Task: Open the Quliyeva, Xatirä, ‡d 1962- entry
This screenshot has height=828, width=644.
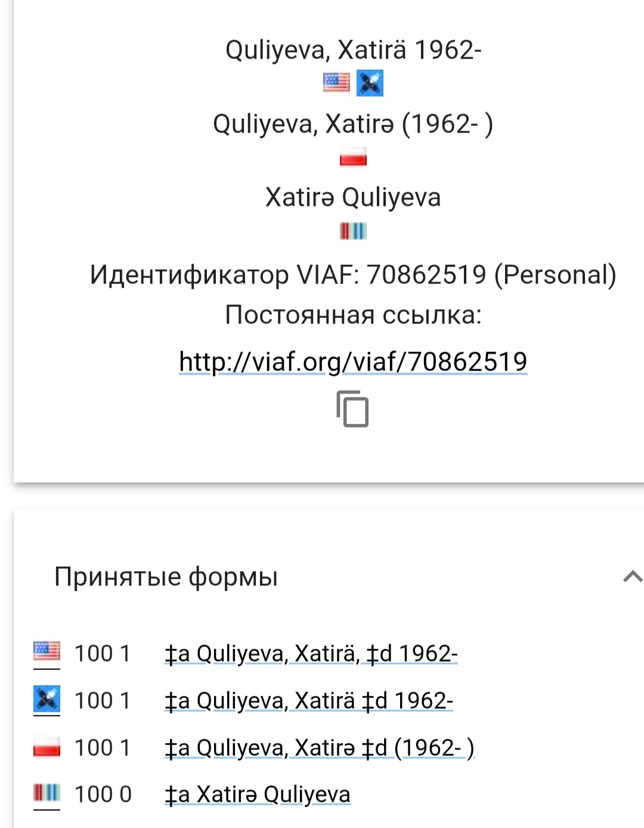Action: (311, 654)
